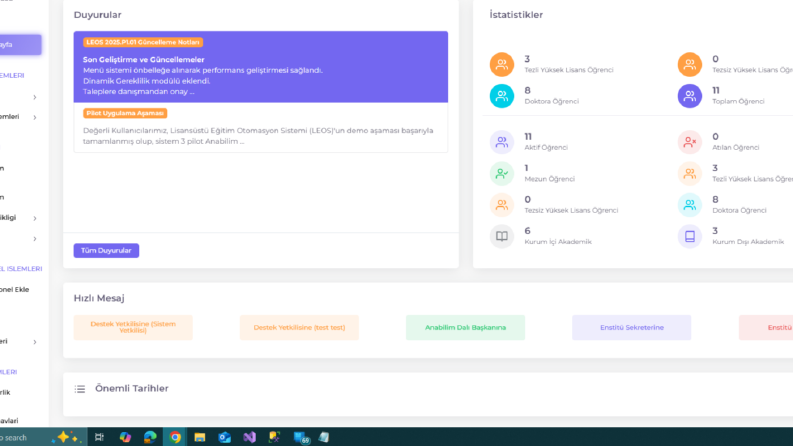793x446 pixels.
Task: Click 'Atılan Öğrenci' label
Action: pyautogui.click(x=735, y=148)
